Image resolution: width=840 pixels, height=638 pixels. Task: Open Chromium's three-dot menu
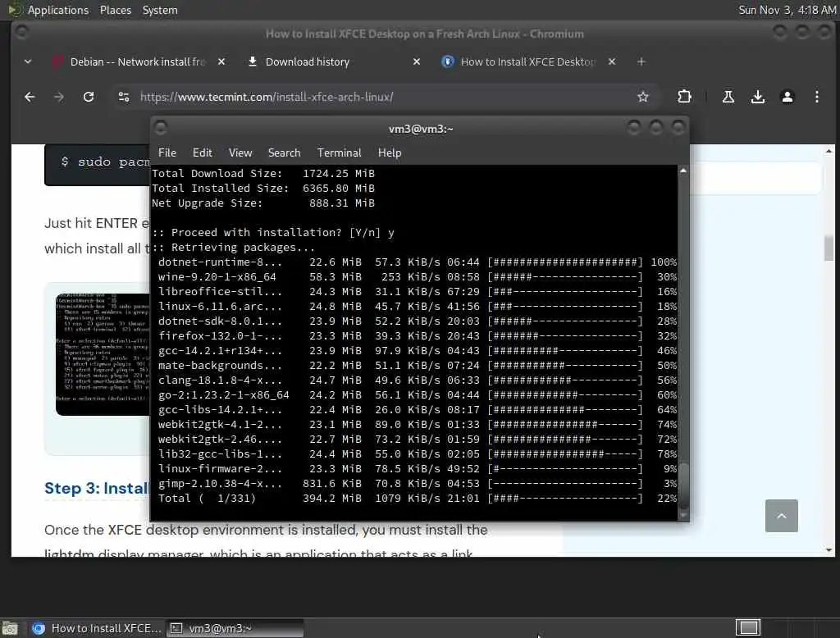click(x=816, y=97)
